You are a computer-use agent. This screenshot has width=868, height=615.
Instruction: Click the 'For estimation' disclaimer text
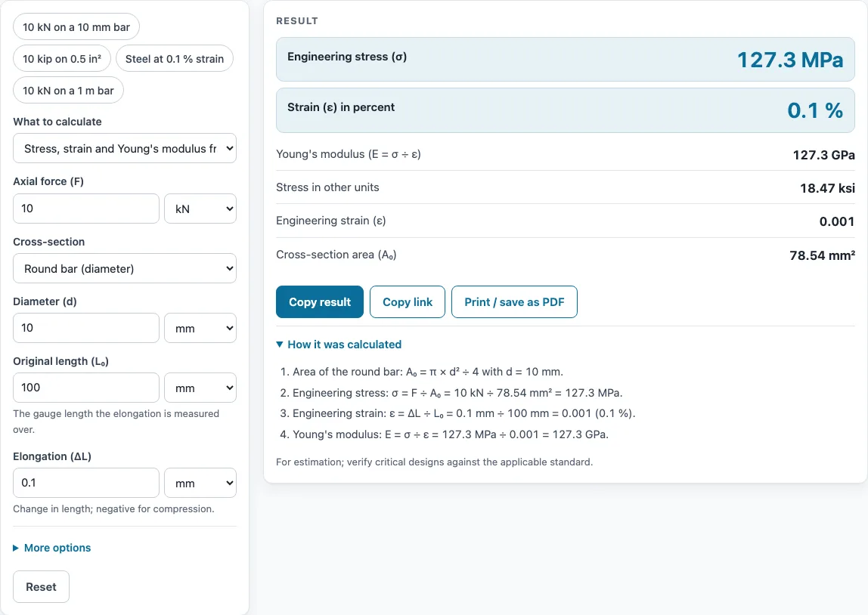tap(435, 462)
